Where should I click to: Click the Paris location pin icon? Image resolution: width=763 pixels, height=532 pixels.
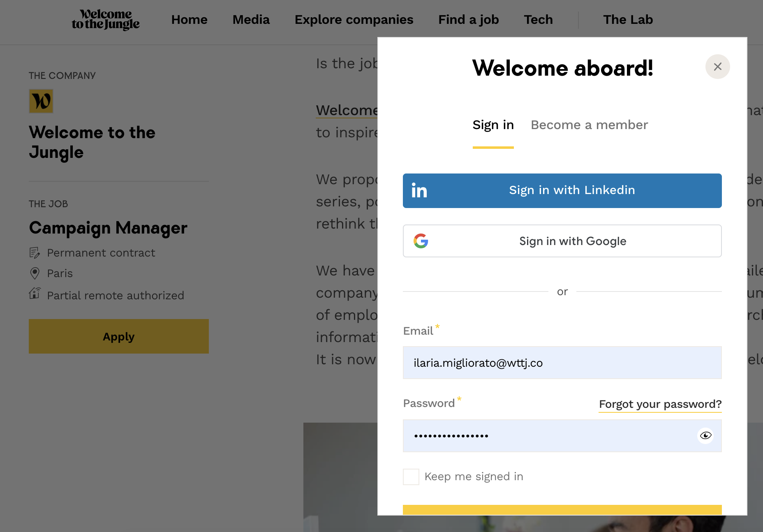coord(35,273)
